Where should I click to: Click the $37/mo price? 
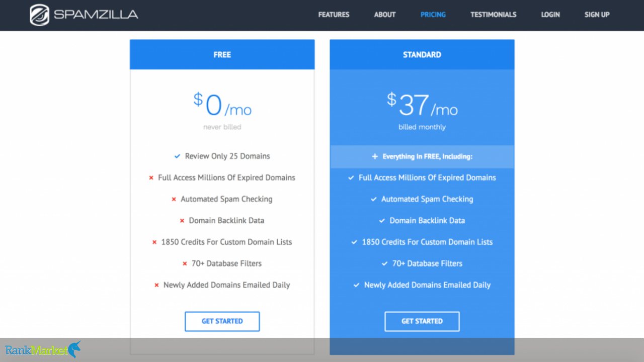click(x=422, y=105)
